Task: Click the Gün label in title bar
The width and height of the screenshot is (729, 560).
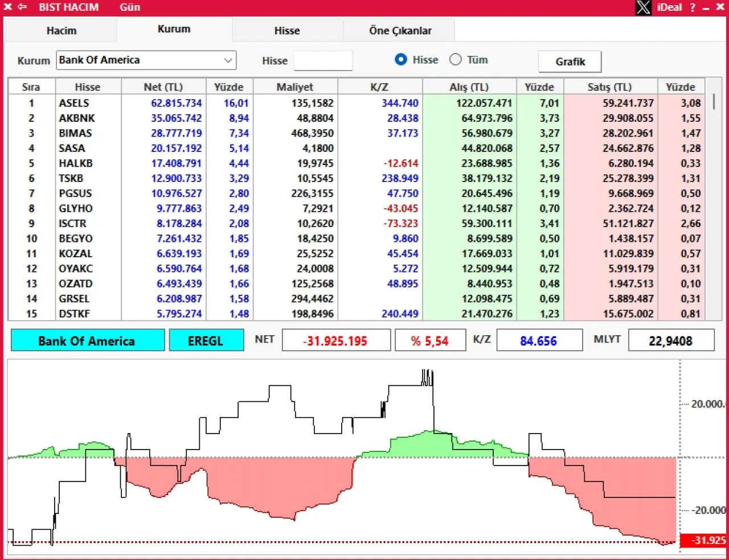Action: click(x=130, y=7)
